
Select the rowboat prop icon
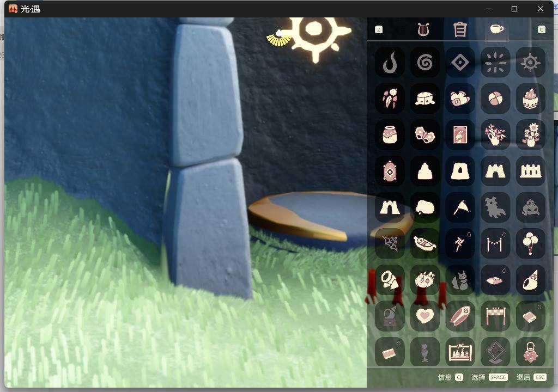(x=424, y=244)
